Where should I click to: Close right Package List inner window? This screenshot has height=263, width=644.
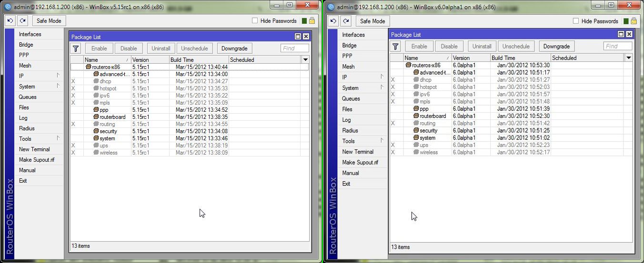[x=629, y=34]
